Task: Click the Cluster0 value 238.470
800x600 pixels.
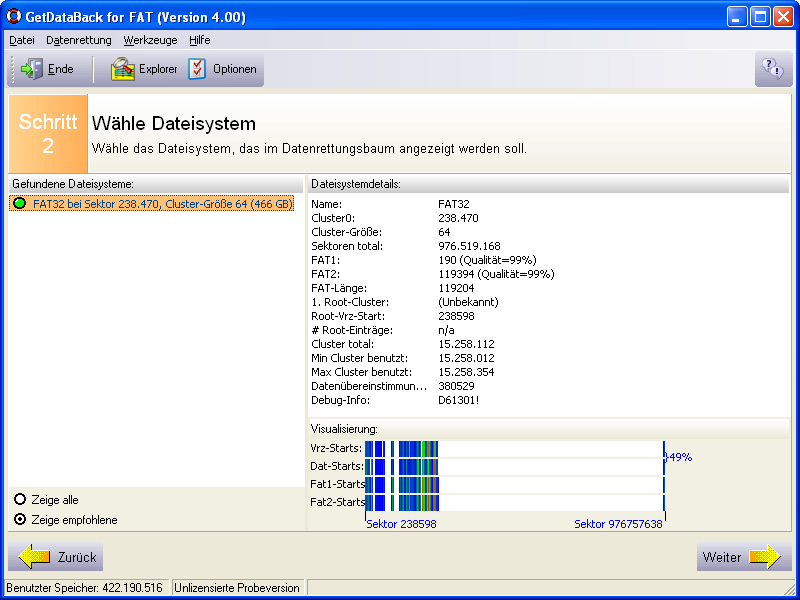Action: pos(458,218)
